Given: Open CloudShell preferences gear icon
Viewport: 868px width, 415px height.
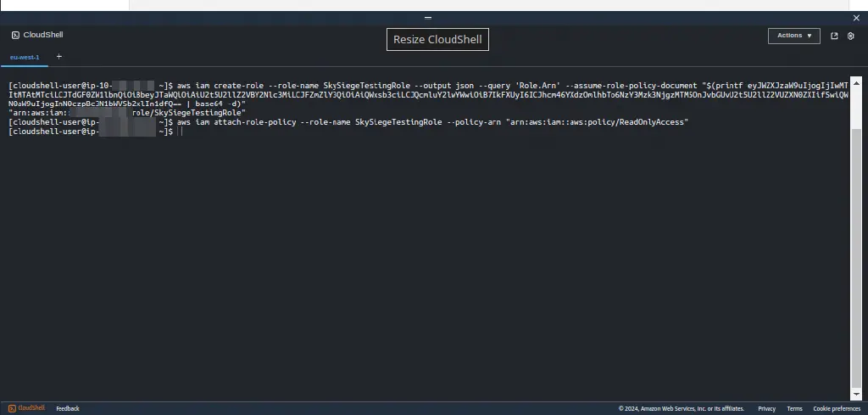Looking at the screenshot, I should [851, 36].
